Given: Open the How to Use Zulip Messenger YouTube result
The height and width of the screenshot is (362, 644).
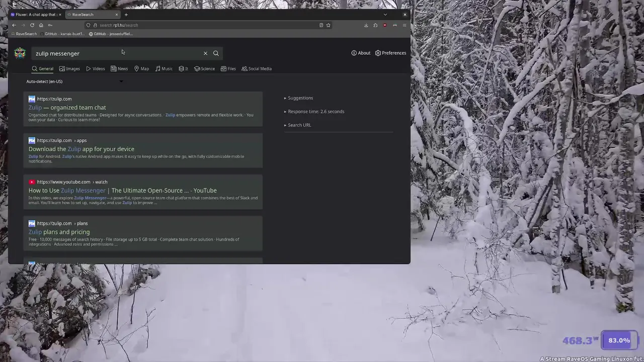Looking at the screenshot, I should click(x=122, y=191).
